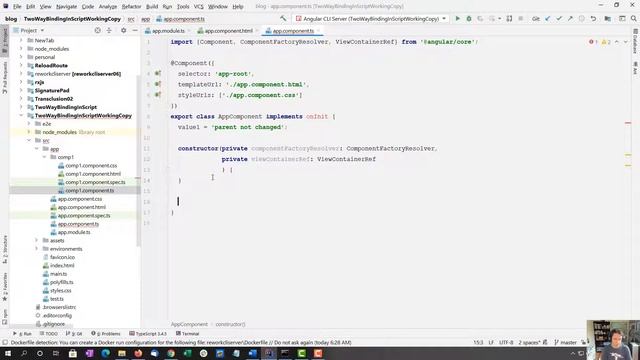
Task: Click the 2 spaces indent setting
Action: pyautogui.click(x=529, y=342)
